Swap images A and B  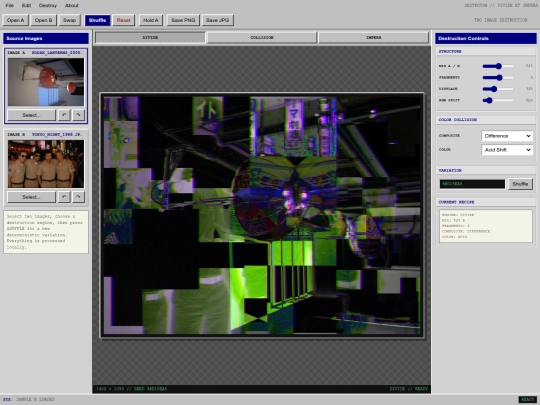click(x=69, y=20)
